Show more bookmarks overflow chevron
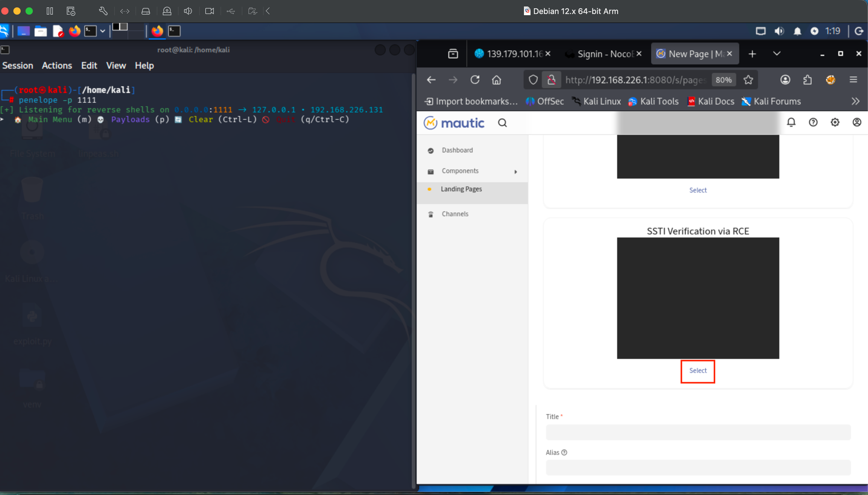This screenshot has height=495, width=868. tap(855, 102)
